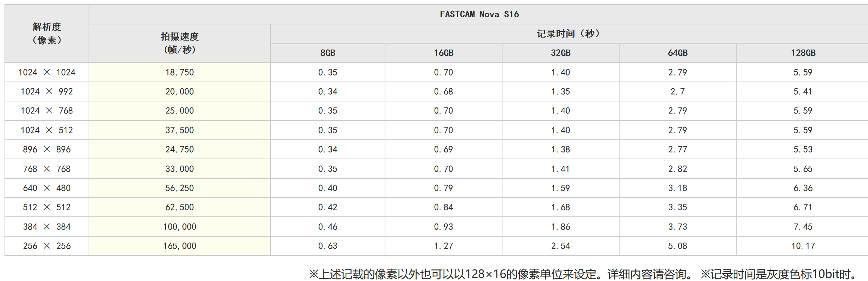Click the 0.63 value in 8GB column
This screenshot has height=281, width=868.
(328, 246)
